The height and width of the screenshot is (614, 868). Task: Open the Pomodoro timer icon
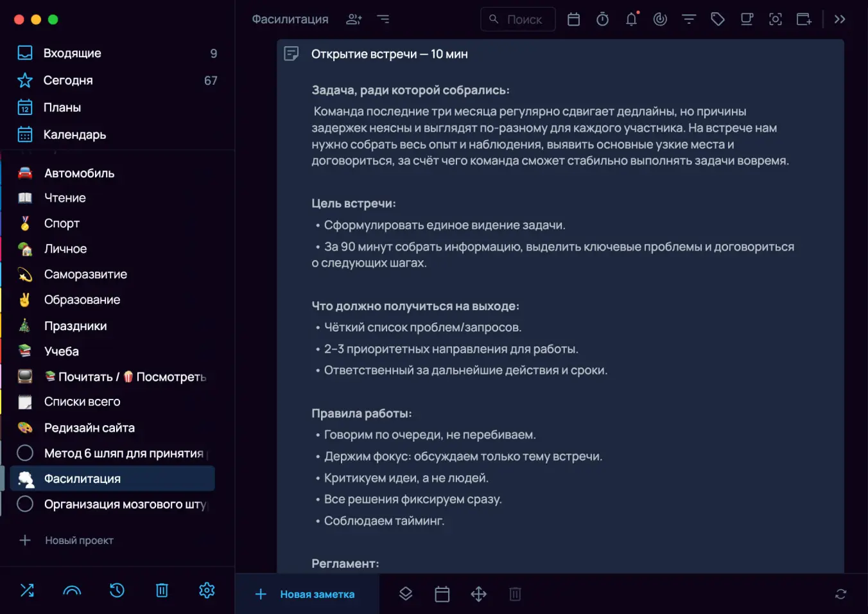(x=602, y=19)
